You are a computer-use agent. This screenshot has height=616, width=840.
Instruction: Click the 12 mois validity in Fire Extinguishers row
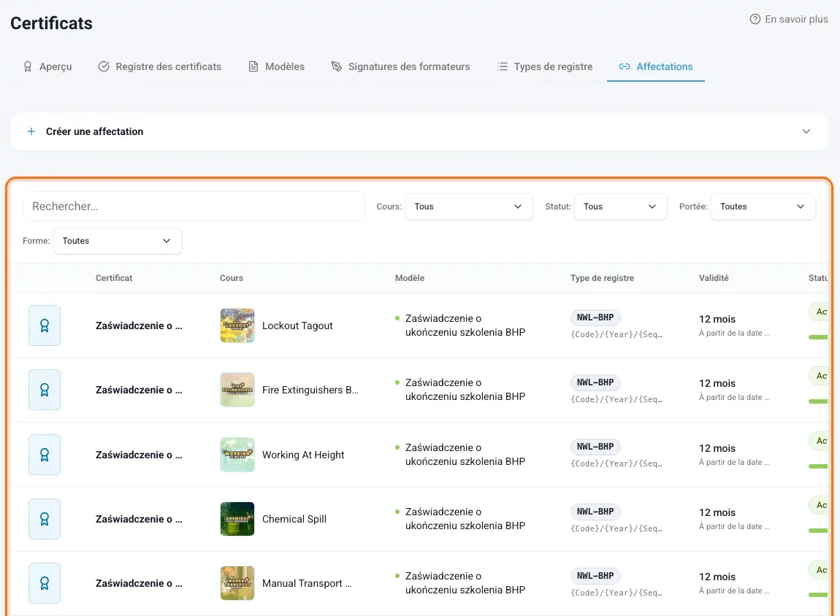point(717,383)
